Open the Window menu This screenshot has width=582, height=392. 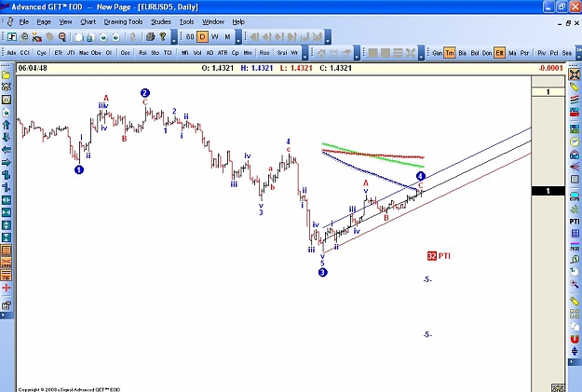pyautogui.click(x=213, y=22)
